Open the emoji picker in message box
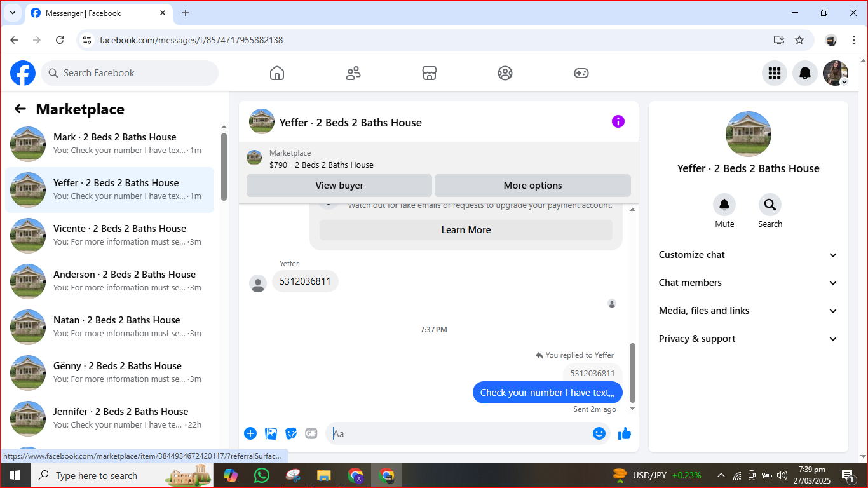This screenshot has height=488, width=868. (x=599, y=433)
